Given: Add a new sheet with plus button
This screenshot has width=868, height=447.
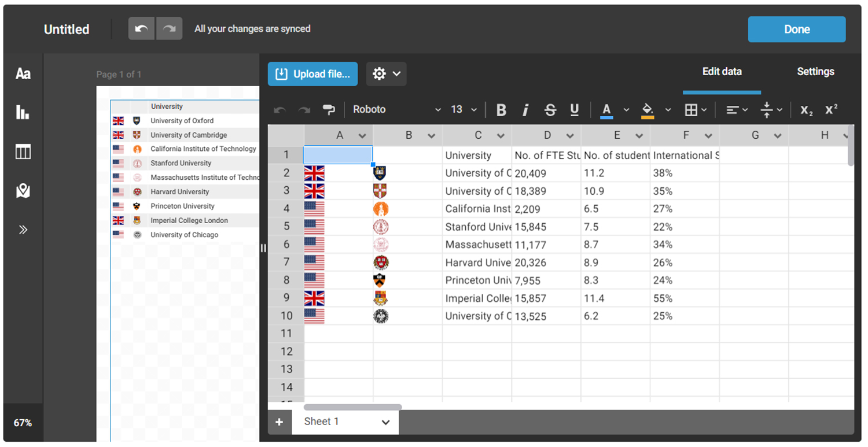Looking at the screenshot, I should (x=279, y=422).
